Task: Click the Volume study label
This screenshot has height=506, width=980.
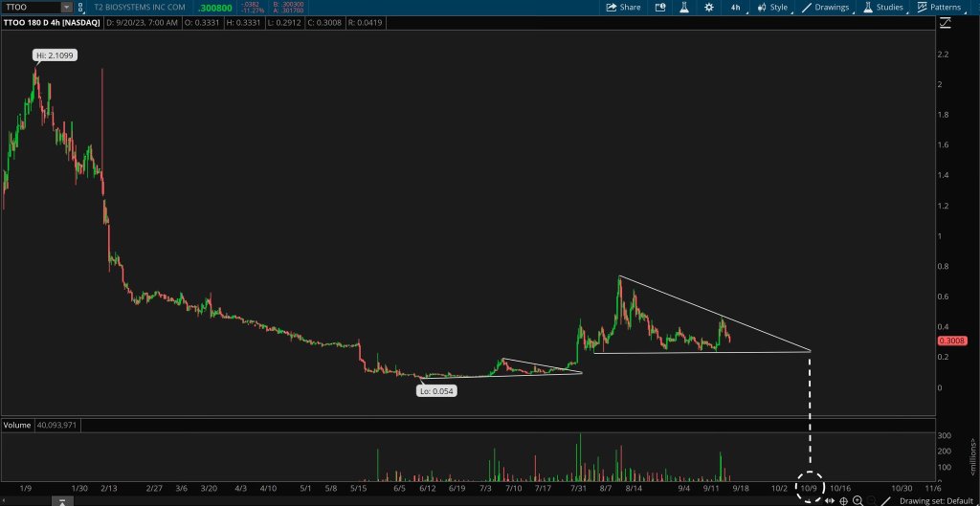Action: (x=17, y=425)
